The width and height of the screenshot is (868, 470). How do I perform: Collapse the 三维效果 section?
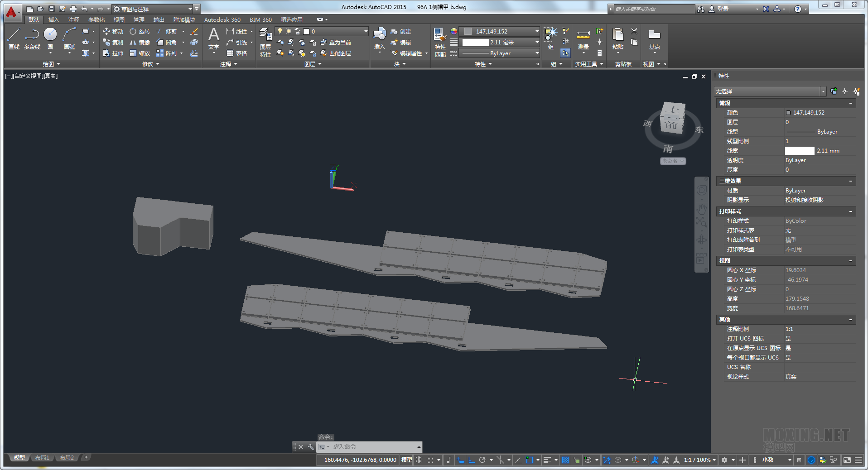851,181
